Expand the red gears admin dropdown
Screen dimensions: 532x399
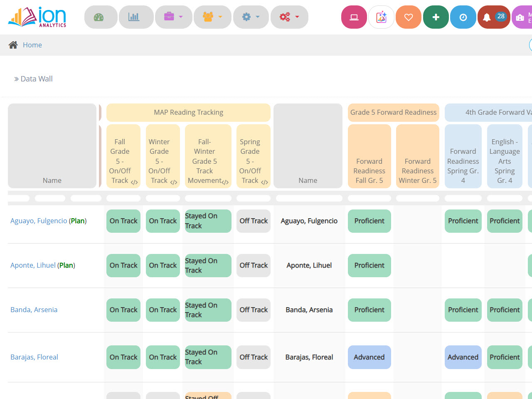[289, 17]
